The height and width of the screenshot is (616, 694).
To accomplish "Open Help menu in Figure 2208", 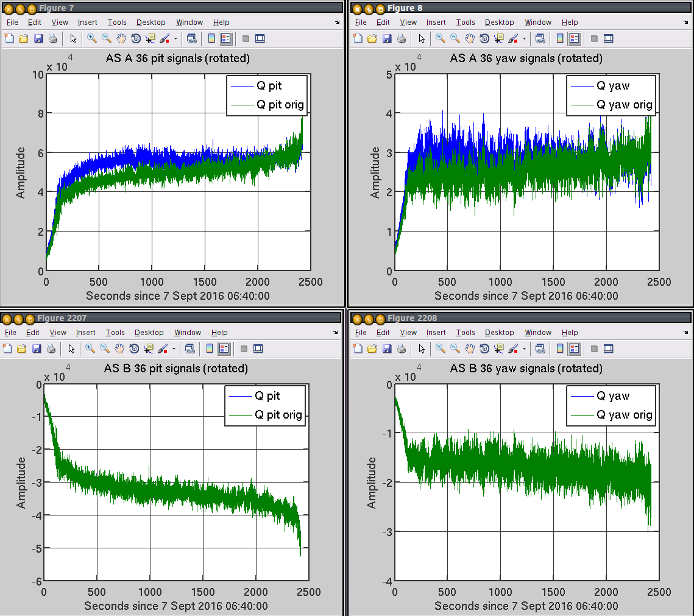I will pos(570,332).
